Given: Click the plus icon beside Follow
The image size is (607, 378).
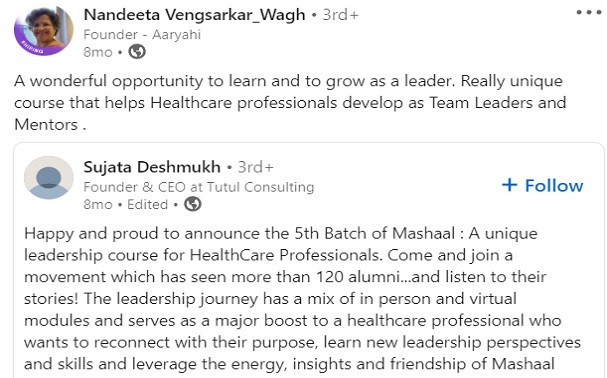Looking at the screenshot, I should [509, 185].
